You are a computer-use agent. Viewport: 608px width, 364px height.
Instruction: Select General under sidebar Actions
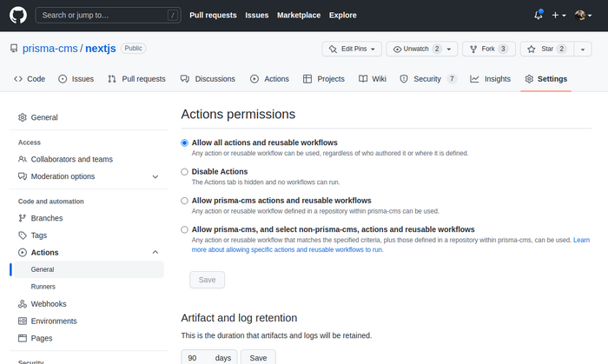tap(89, 269)
